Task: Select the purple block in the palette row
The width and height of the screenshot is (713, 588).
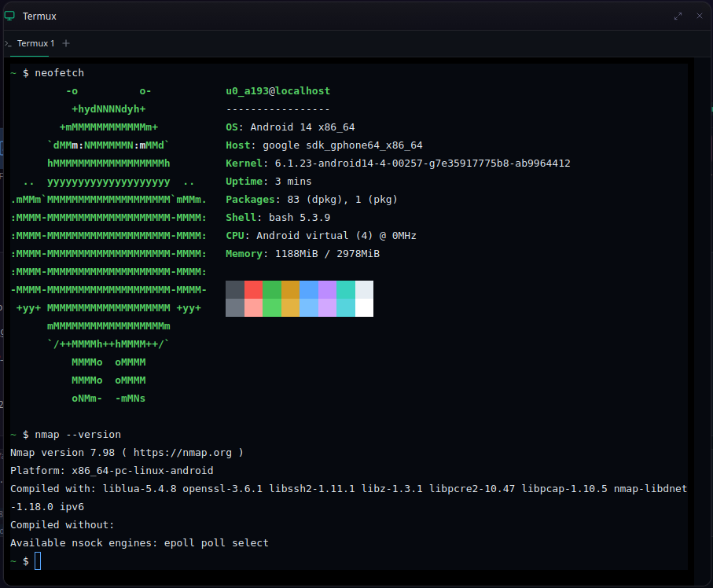Action: tap(328, 299)
